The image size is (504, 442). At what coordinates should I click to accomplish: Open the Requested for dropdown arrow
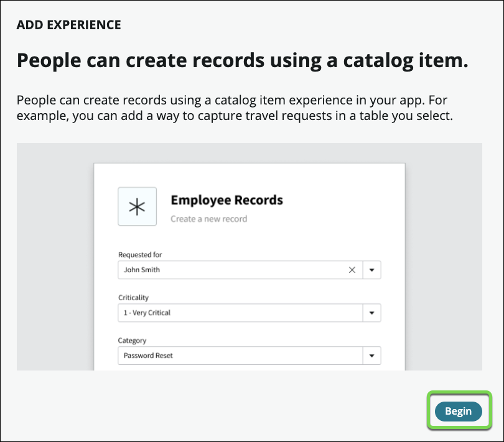click(371, 270)
